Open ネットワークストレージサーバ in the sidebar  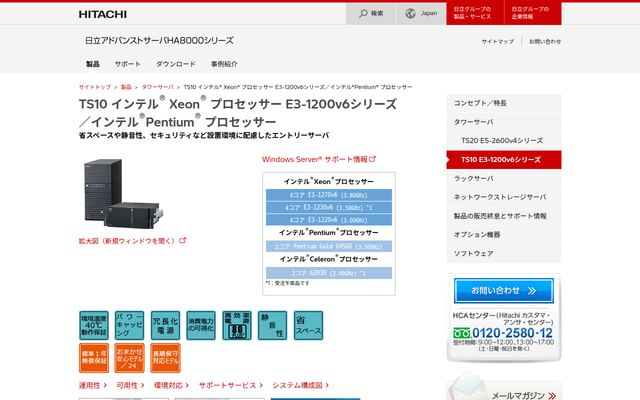(504, 197)
